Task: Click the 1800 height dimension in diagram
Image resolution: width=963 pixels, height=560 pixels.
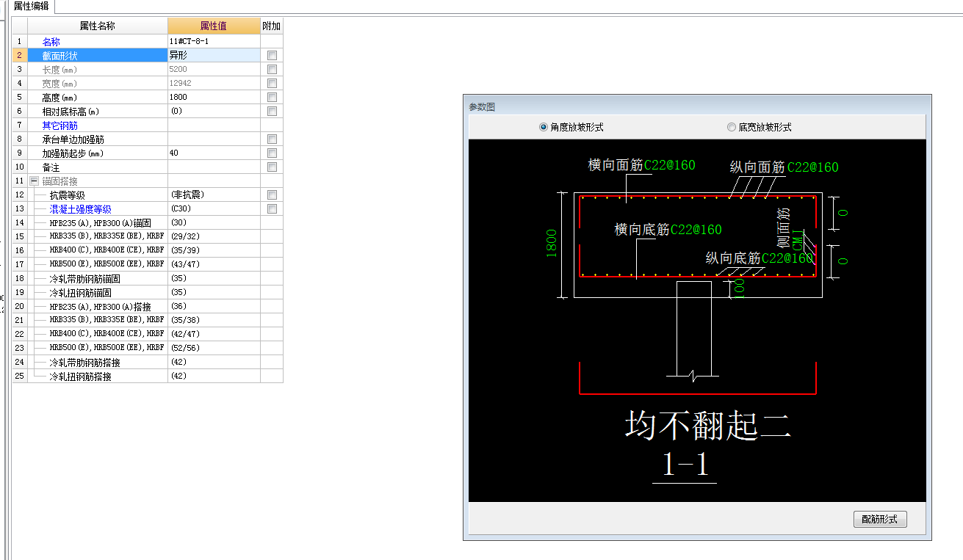Action: point(552,243)
